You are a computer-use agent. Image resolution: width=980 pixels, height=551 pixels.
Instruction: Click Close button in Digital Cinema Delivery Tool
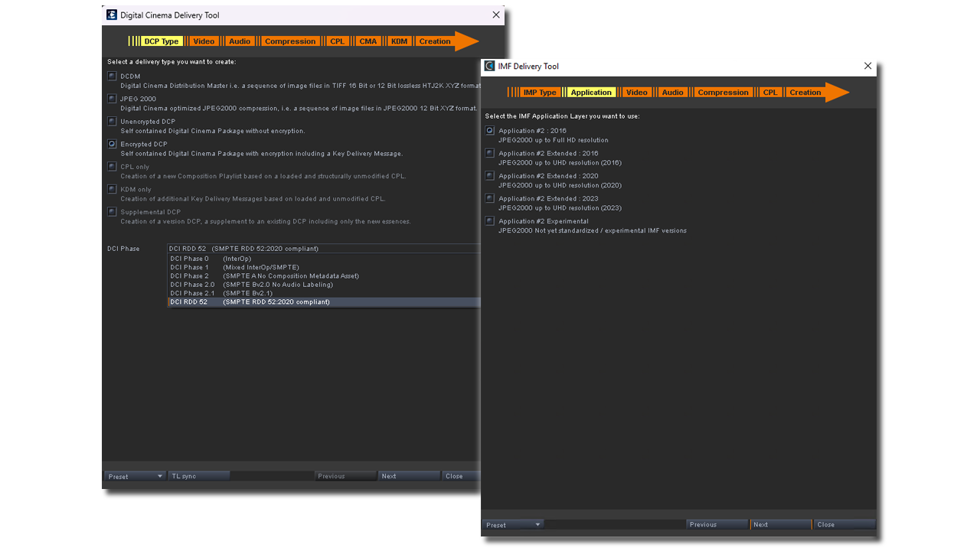tap(462, 476)
